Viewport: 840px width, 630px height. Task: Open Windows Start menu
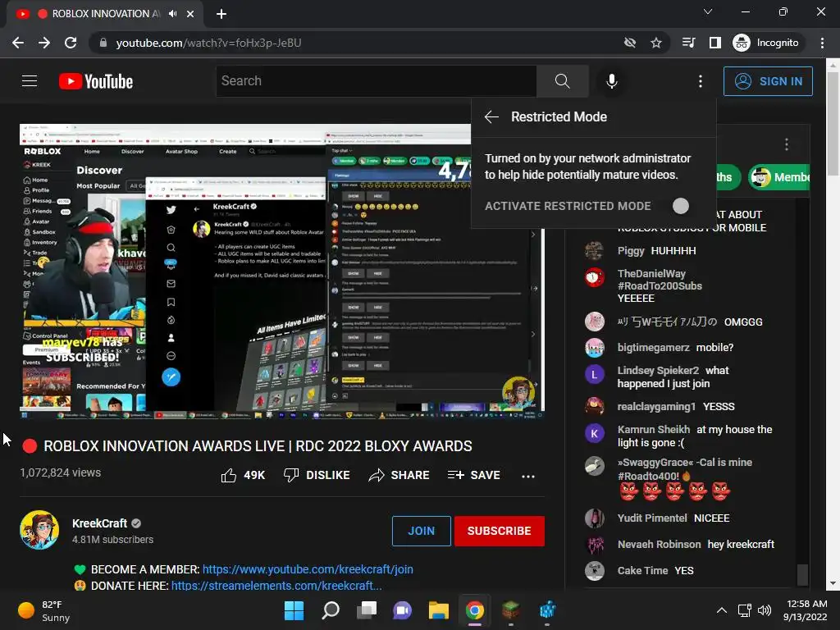pyautogui.click(x=294, y=610)
